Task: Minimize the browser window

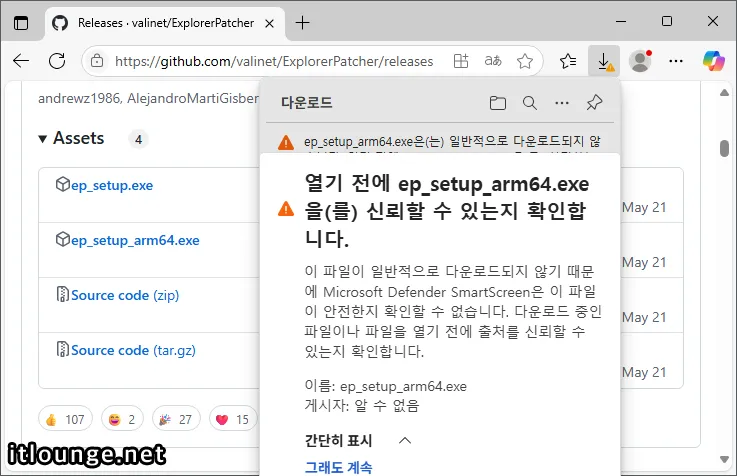Action: click(x=621, y=22)
